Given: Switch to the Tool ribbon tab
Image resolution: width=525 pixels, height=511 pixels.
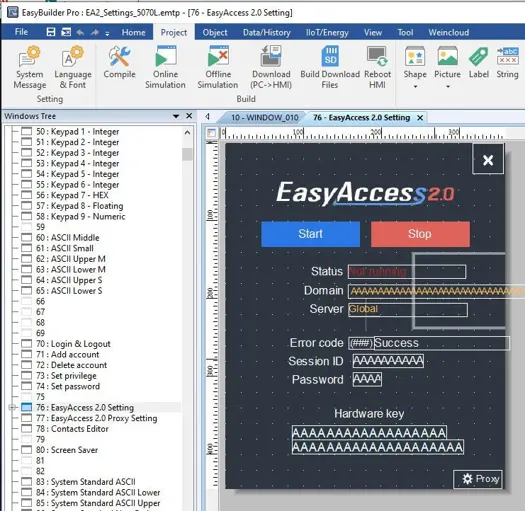Looking at the screenshot, I should coord(405,32).
